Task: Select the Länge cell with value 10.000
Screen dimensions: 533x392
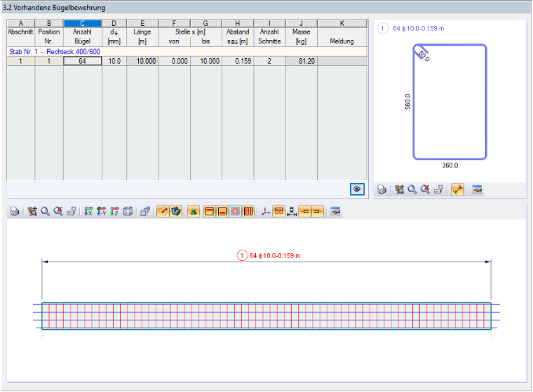Action: pyautogui.click(x=142, y=61)
